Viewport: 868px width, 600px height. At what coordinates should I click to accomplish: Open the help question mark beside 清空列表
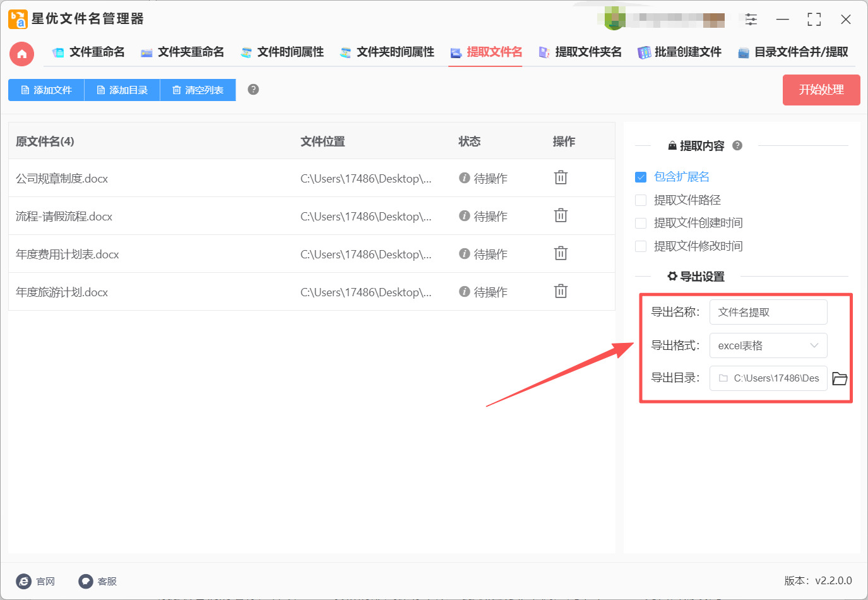(x=253, y=89)
